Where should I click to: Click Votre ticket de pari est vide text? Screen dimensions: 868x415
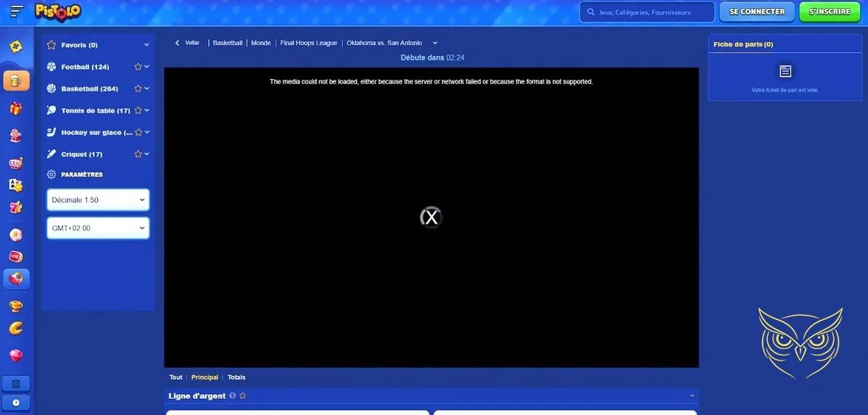pos(785,90)
